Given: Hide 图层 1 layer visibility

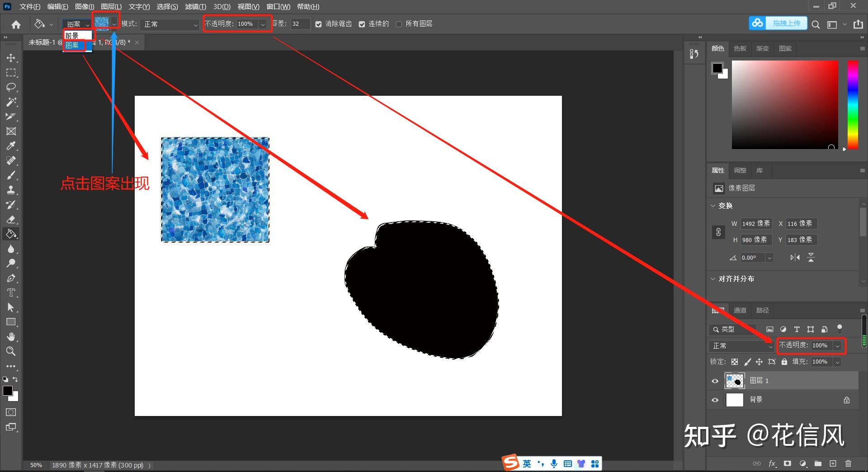Looking at the screenshot, I should tap(715, 381).
